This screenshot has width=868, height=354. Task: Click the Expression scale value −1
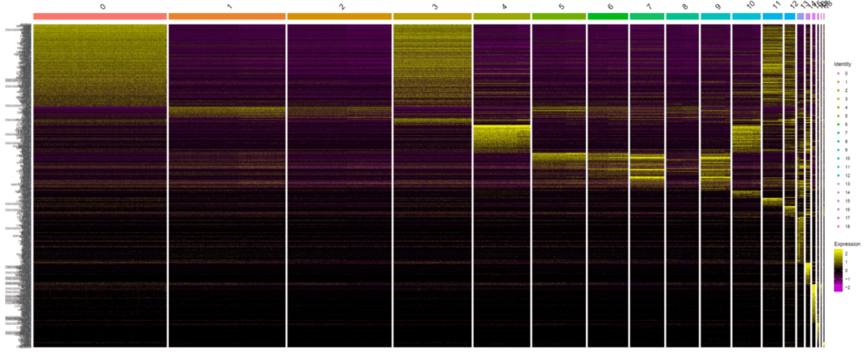tap(846, 279)
